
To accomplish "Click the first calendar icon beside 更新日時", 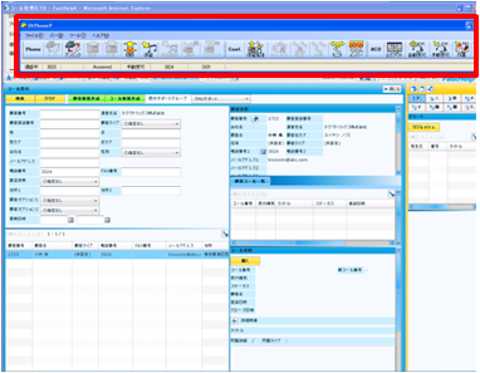I will pyautogui.click(x=71, y=220).
